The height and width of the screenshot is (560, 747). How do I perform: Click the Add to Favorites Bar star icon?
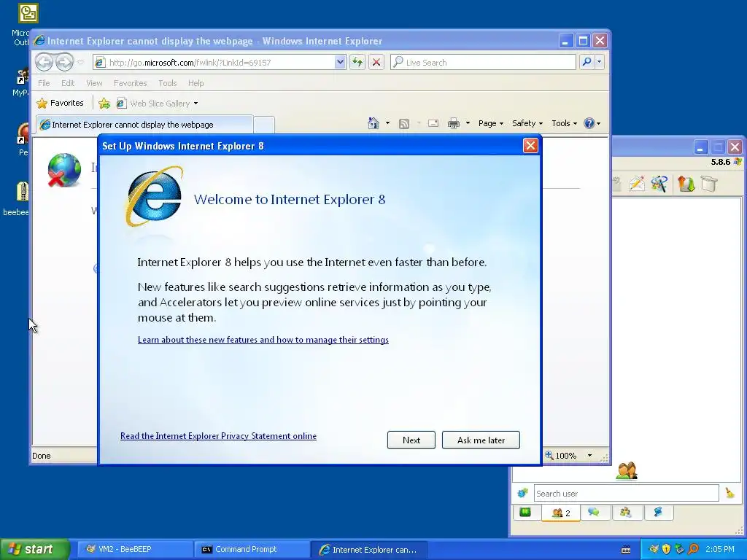click(x=104, y=104)
